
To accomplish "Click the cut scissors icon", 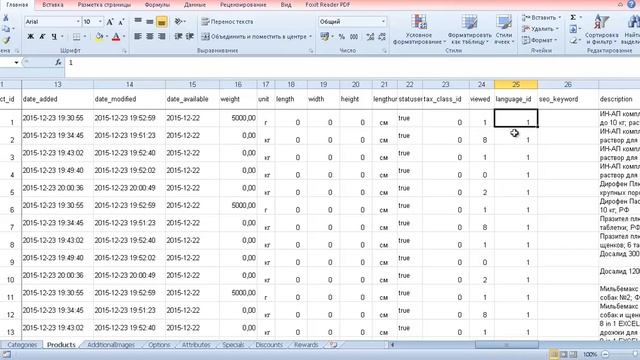I will pos(6,18).
